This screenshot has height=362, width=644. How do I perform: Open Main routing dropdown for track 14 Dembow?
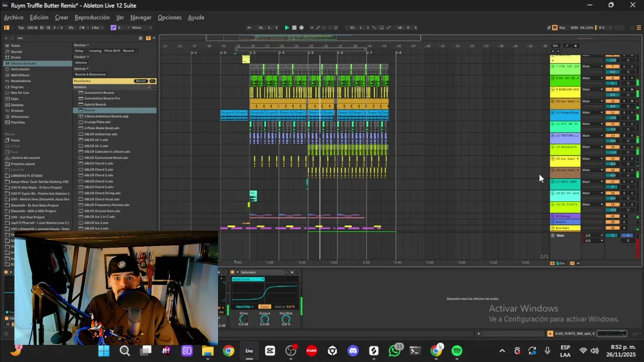pyautogui.click(x=593, y=147)
